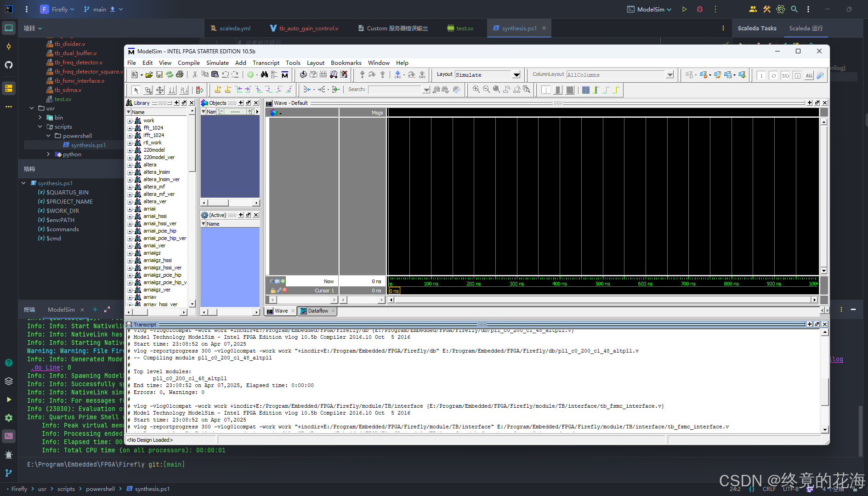The width and height of the screenshot is (868, 496).
Task: Click the IDE Run play button
Action: coord(684,9)
